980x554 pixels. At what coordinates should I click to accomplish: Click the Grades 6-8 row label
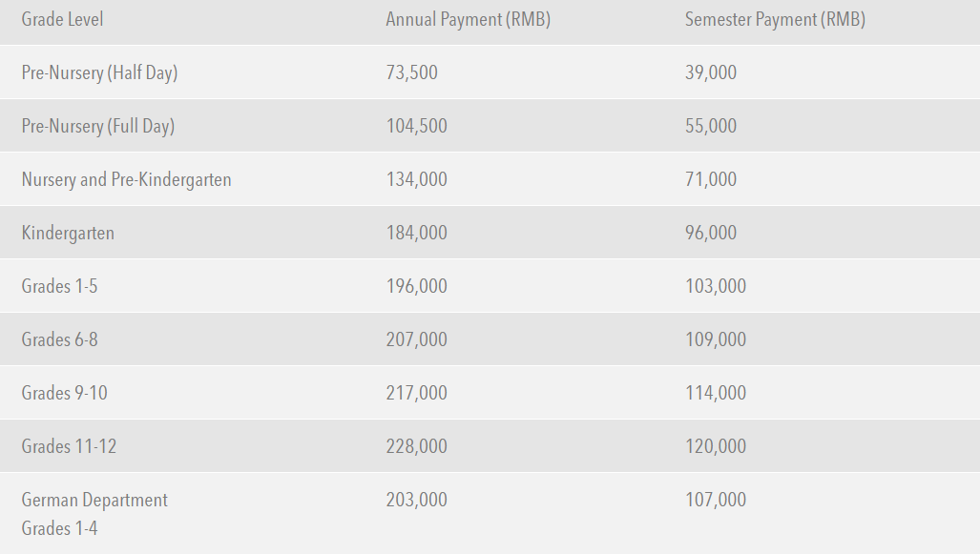[59, 339]
